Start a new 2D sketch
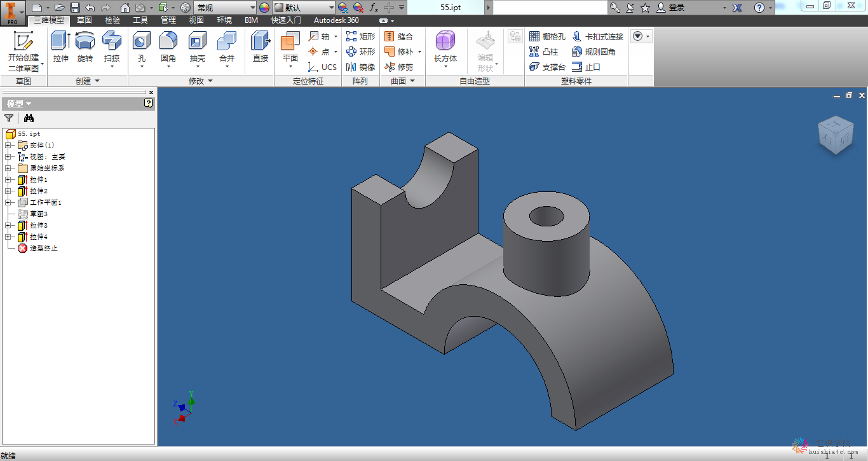Screen dimensions: 868x461 click(x=24, y=51)
